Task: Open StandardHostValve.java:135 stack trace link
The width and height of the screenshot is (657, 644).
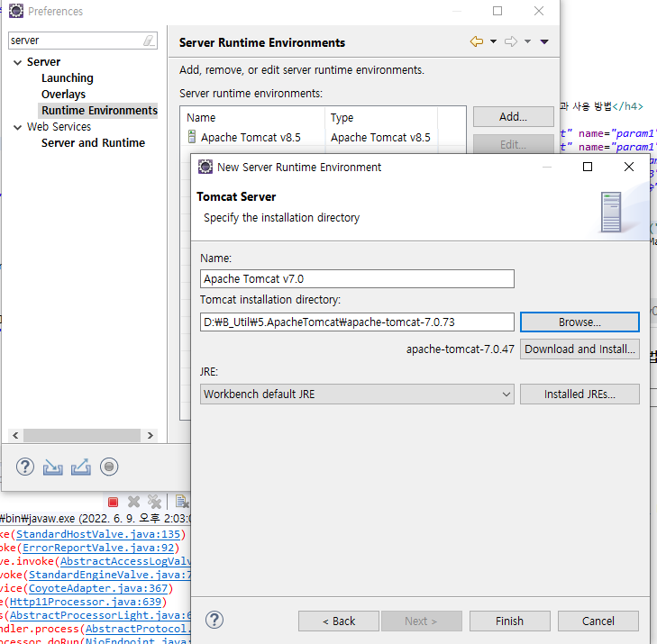Action: tap(98, 534)
